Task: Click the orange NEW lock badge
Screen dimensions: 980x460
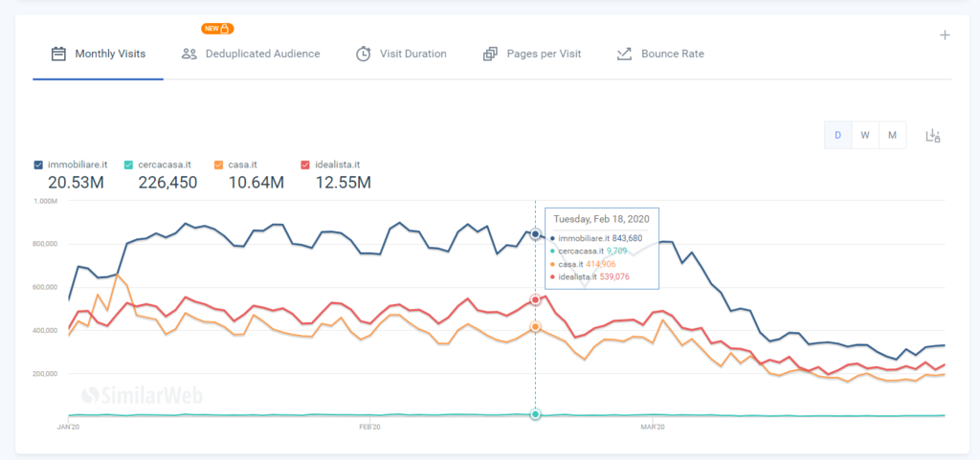Action: click(x=217, y=29)
